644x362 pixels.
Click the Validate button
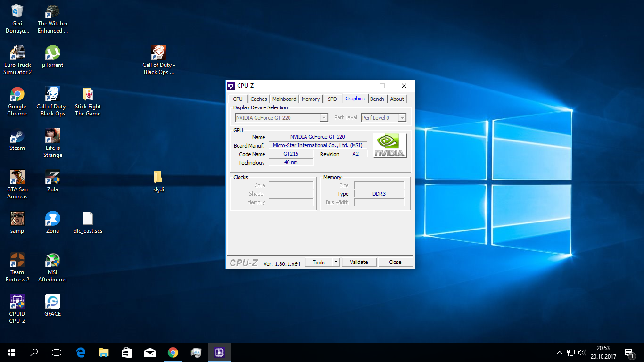359,262
